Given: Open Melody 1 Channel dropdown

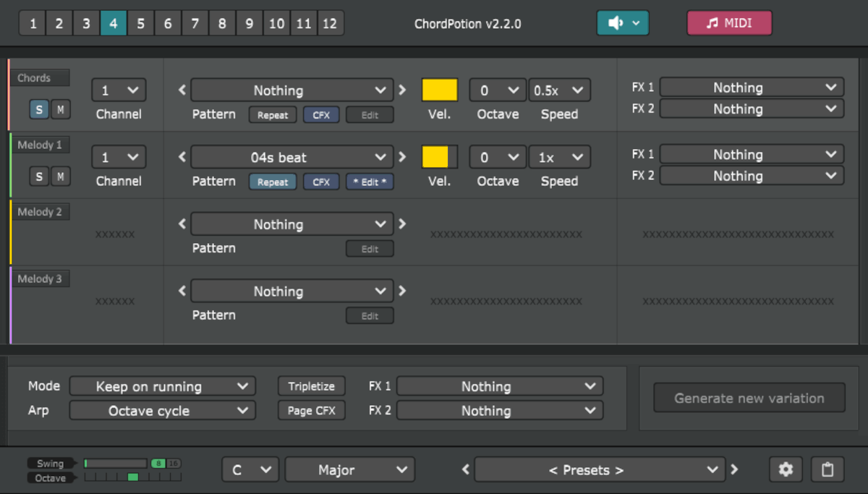Looking at the screenshot, I should 119,157.
